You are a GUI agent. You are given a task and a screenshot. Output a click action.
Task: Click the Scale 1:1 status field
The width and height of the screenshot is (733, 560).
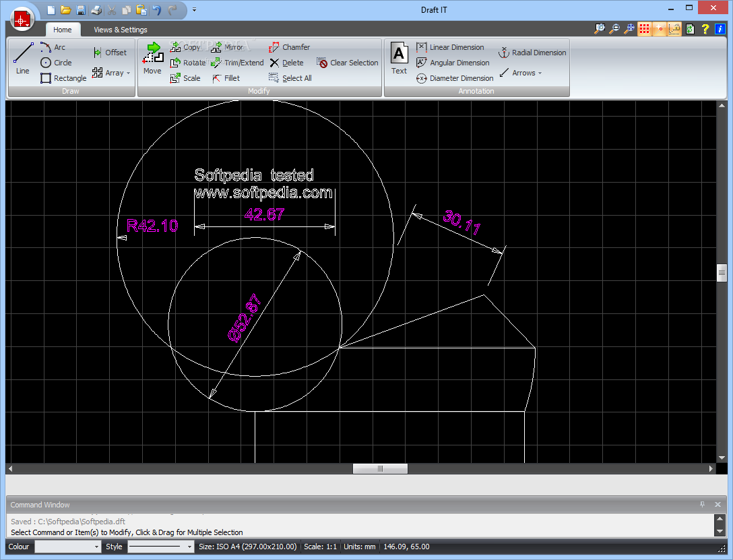pyautogui.click(x=320, y=547)
